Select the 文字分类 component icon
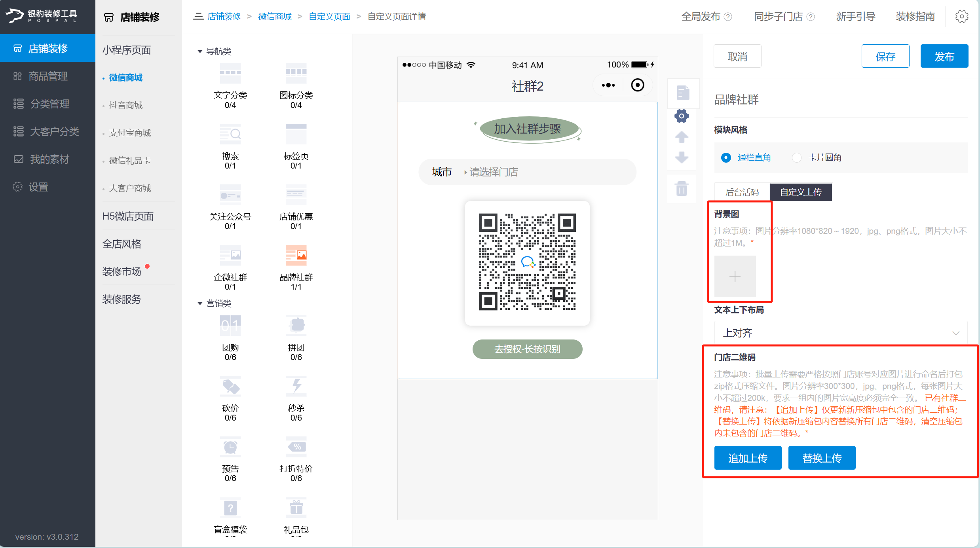980x548 pixels. point(230,73)
